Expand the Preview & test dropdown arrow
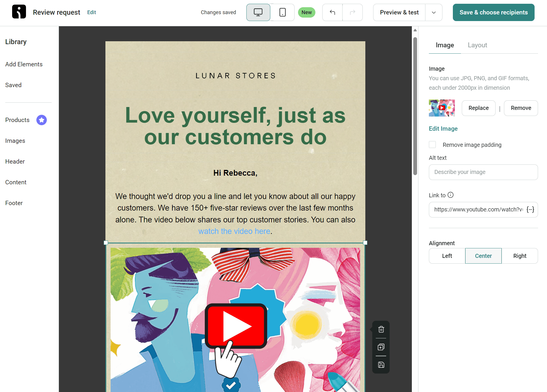Image resolution: width=547 pixels, height=392 pixels. pos(433,12)
